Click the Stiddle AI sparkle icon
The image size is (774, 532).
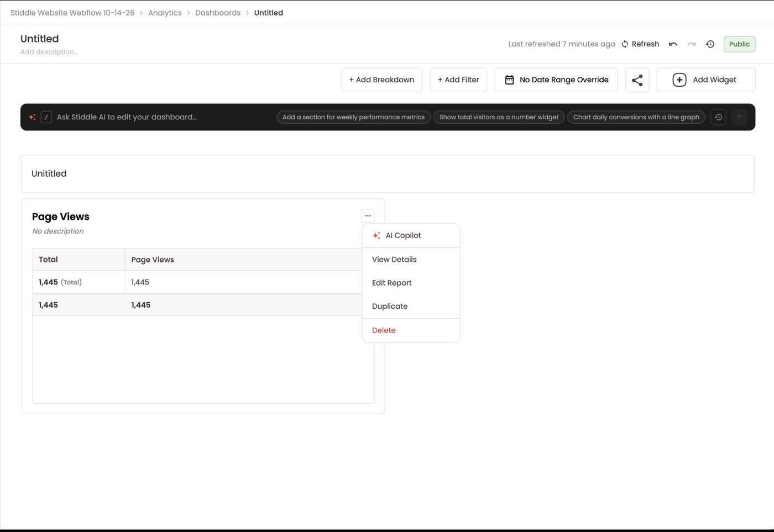point(32,117)
